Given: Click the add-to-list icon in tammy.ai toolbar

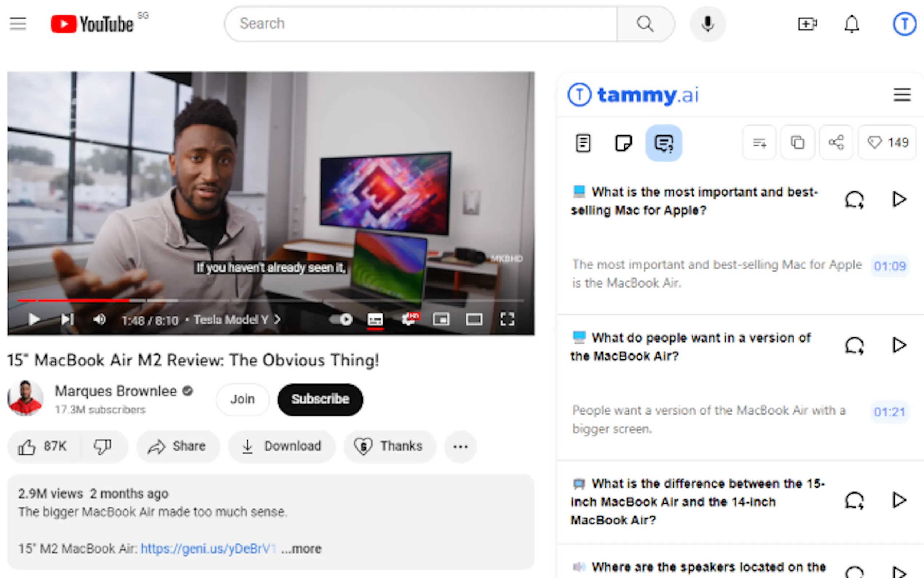Looking at the screenshot, I should (759, 143).
